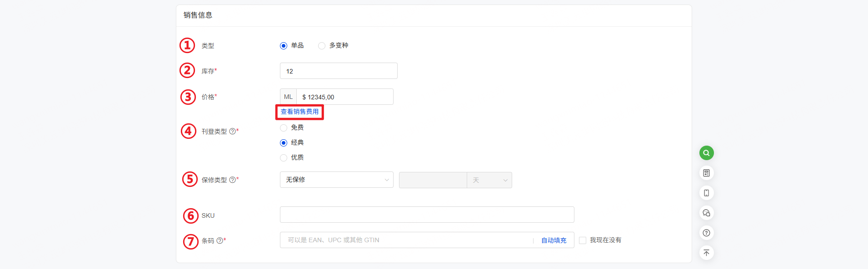Open the fee calculator icon in the sidebar
This screenshot has height=269, width=868.
coord(706,173)
